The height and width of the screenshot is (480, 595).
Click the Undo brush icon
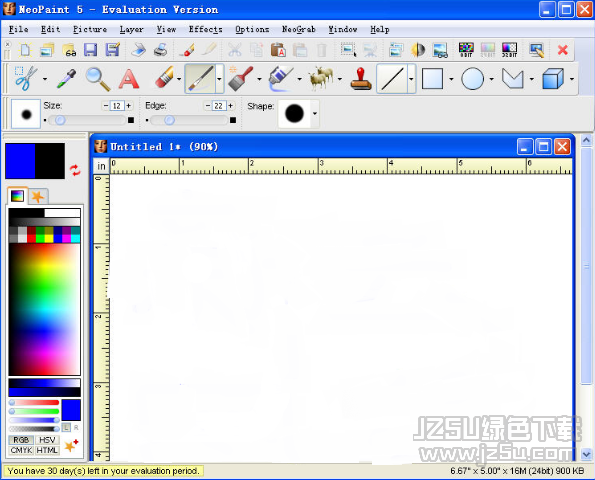click(187, 50)
